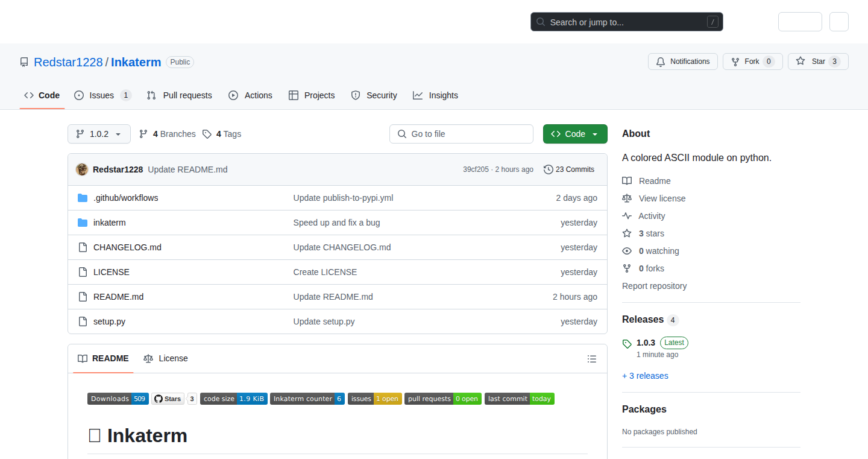This screenshot has width=868, height=459.
Task: Switch to the License tab in viewer
Action: [166, 358]
